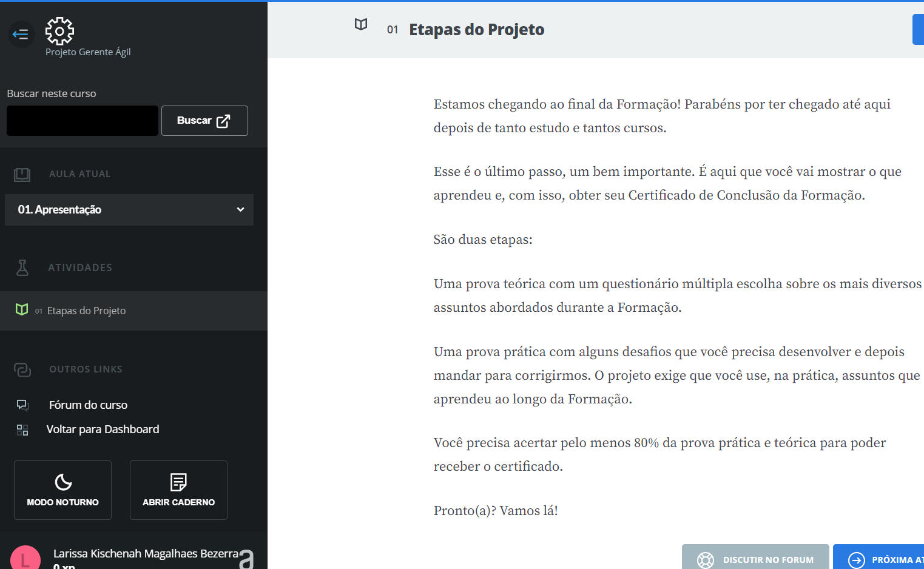Image resolution: width=924 pixels, height=569 pixels.
Task: Click the 'Pronto(a)? Vamos lá!' text
Action: [496, 511]
